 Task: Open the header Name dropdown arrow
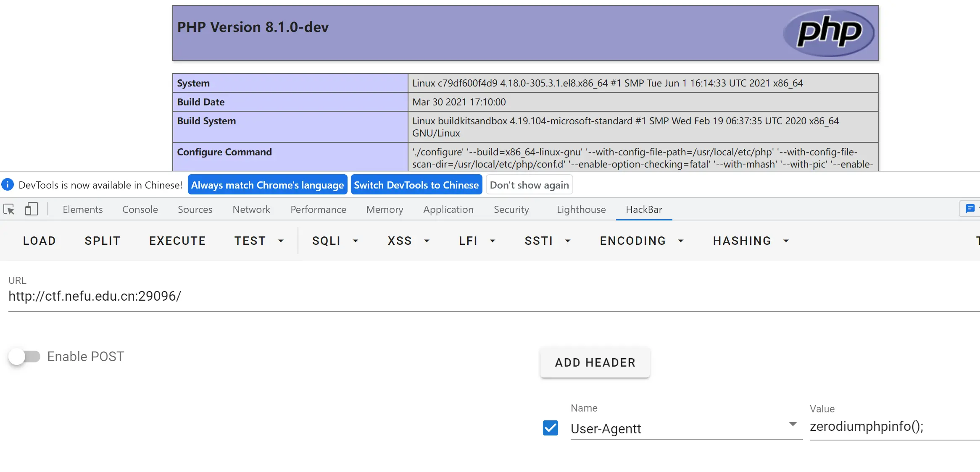tap(793, 424)
